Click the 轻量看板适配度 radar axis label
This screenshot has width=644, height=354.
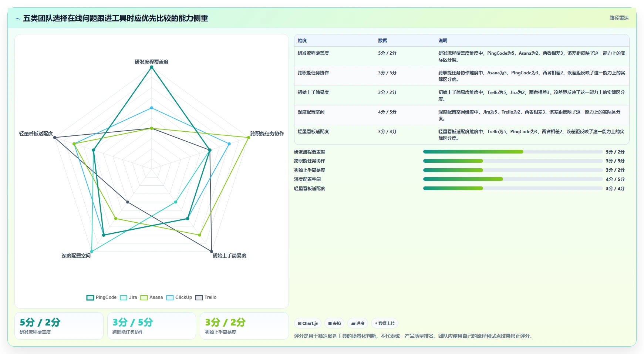pyautogui.click(x=36, y=134)
